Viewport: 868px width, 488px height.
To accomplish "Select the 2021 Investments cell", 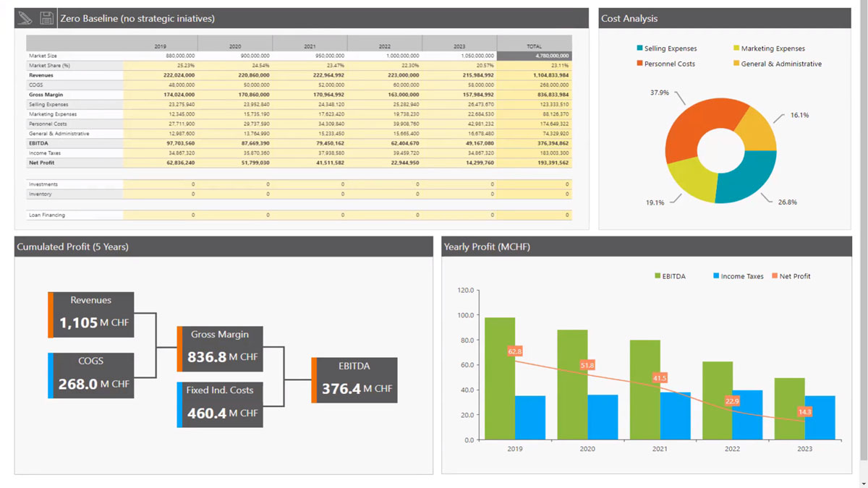I will (310, 184).
